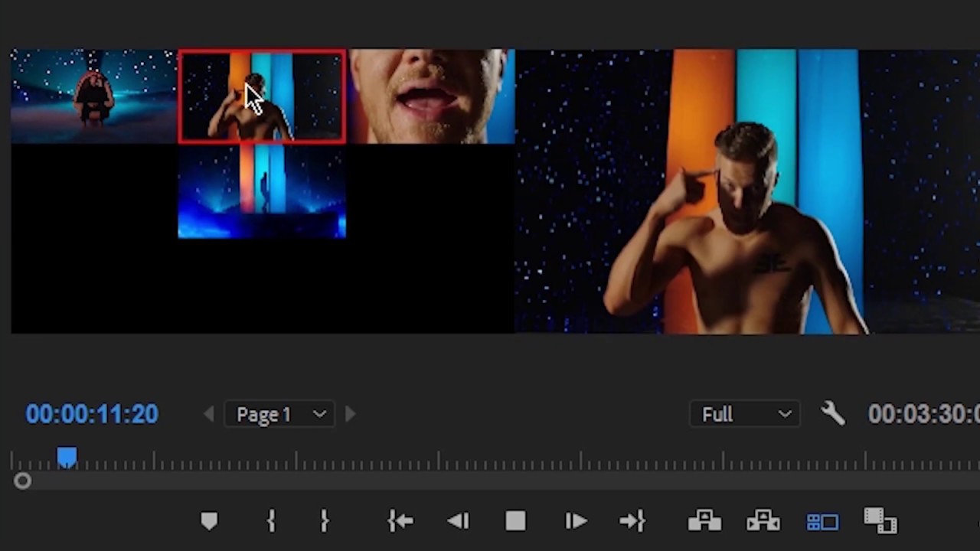Go to Out point button
Image resolution: width=980 pixels, height=551 pixels.
pos(632,521)
